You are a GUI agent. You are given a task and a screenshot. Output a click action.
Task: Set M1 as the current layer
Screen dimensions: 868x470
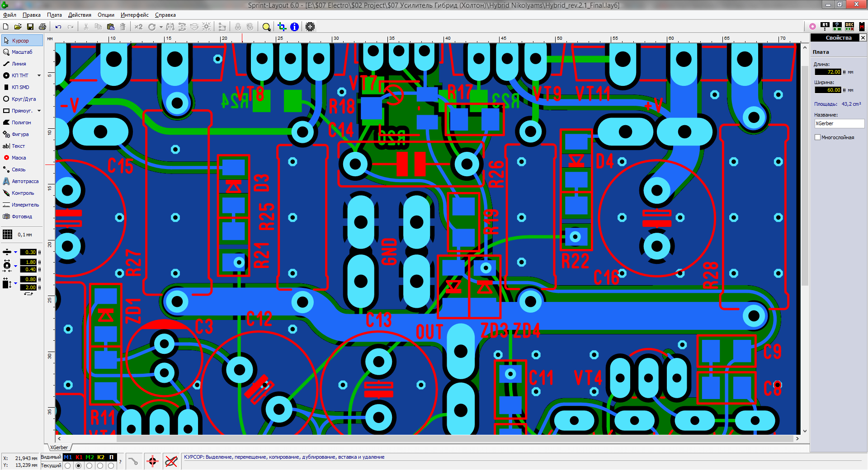click(68, 465)
